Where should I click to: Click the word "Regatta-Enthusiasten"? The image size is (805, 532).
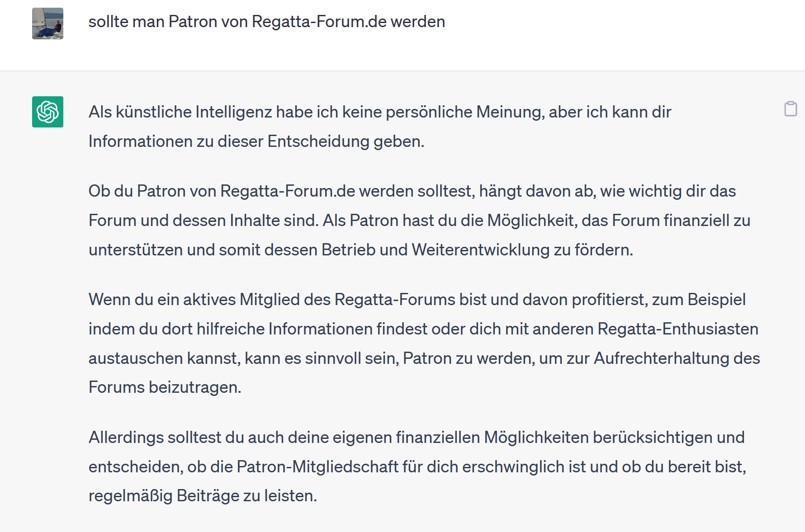pos(678,329)
